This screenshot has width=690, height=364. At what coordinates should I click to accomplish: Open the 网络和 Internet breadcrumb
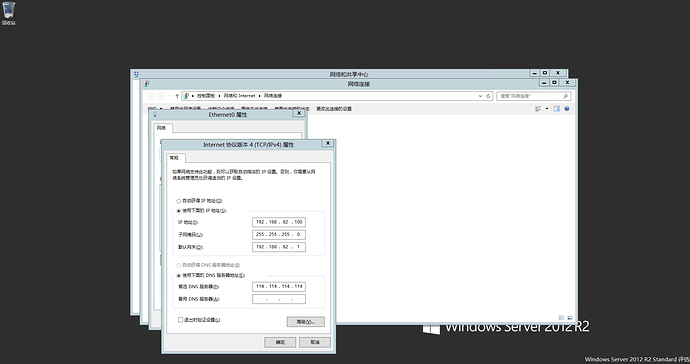pyautogui.click(x=239, y=96)
